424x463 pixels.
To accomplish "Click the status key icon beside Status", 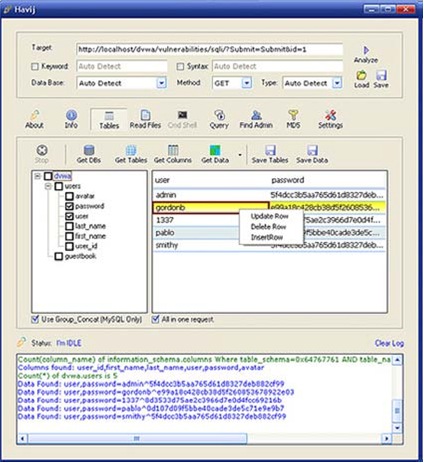I will [22, 342].
